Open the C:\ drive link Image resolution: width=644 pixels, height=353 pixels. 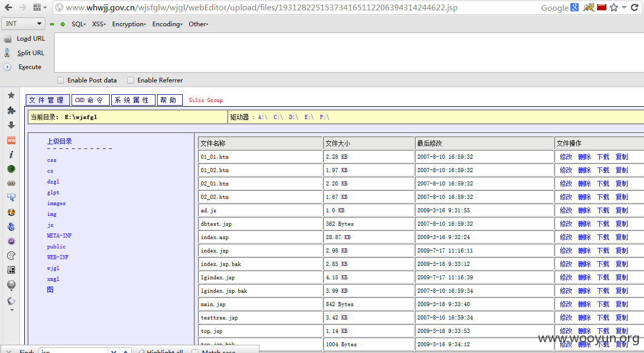[278, 117]
